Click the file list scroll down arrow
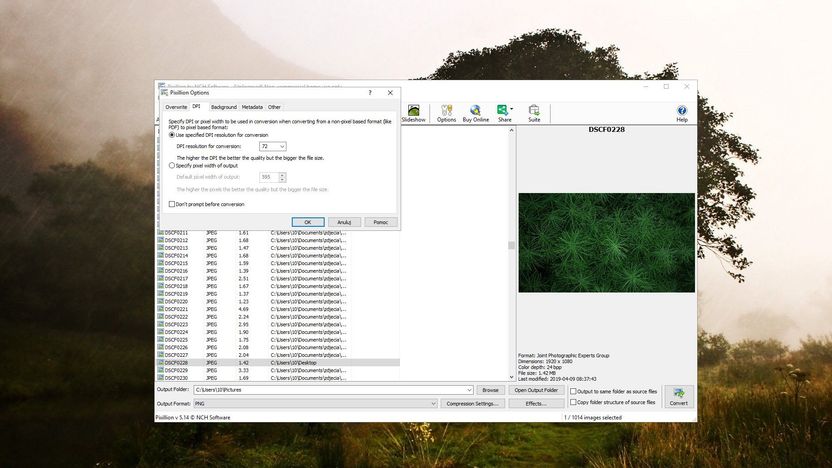The height and width of the screenshot is (468, 832). 512,377
